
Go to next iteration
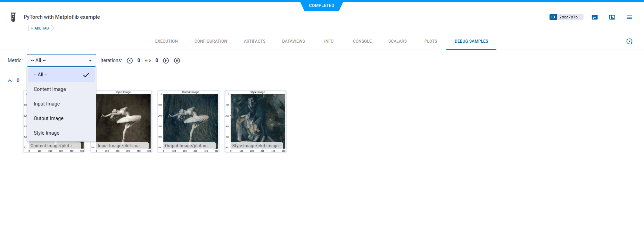[x=166, y=61]
